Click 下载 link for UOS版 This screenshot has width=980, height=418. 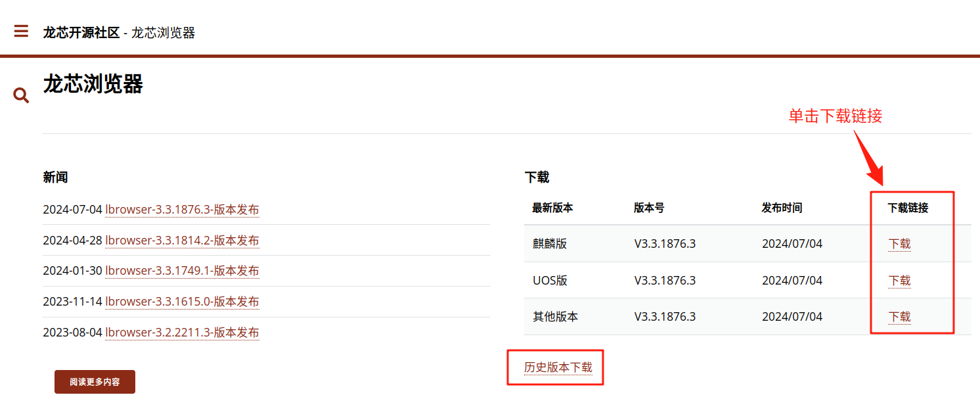(899, 281)
